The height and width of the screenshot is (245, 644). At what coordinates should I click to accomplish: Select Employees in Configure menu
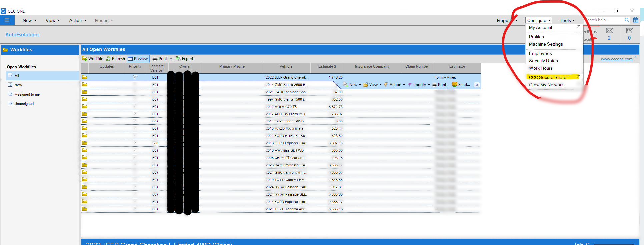[x=540, y=54]
